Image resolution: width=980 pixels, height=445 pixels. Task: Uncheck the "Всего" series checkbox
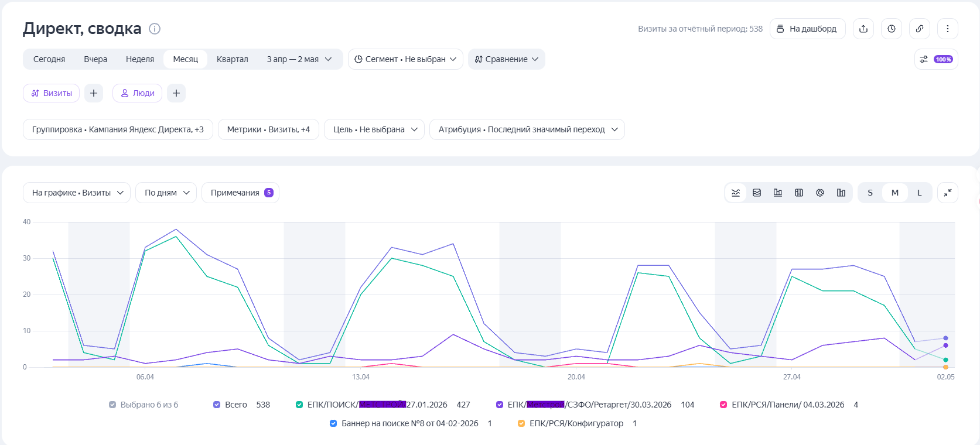pyautogui.click(x=217, y=405)
